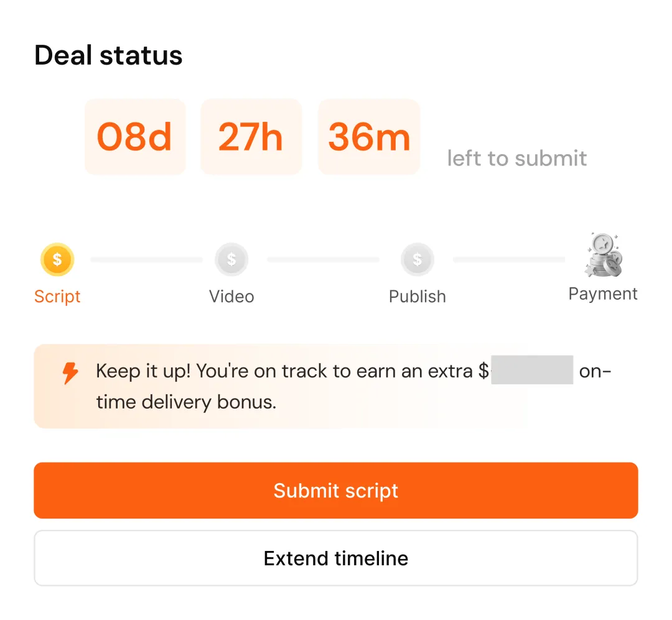Select the Payment step label

pyautogui.click(x=603, y=294)
